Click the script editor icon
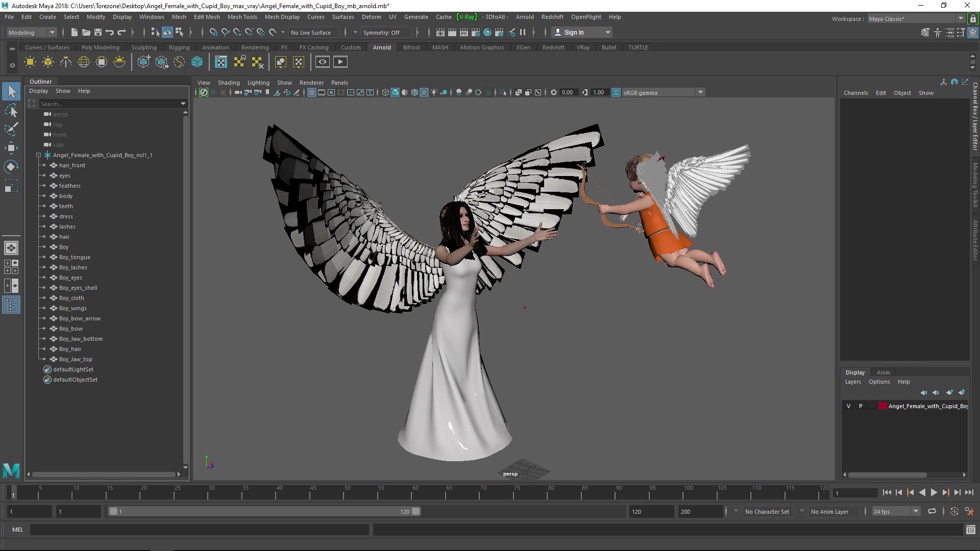 [971, 530]
